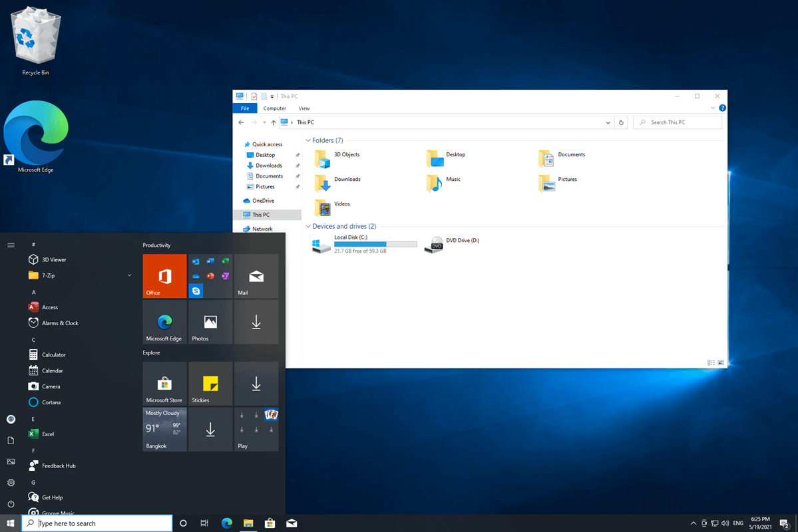Click the refresh icon in the address bar

(x=620, y=122)
